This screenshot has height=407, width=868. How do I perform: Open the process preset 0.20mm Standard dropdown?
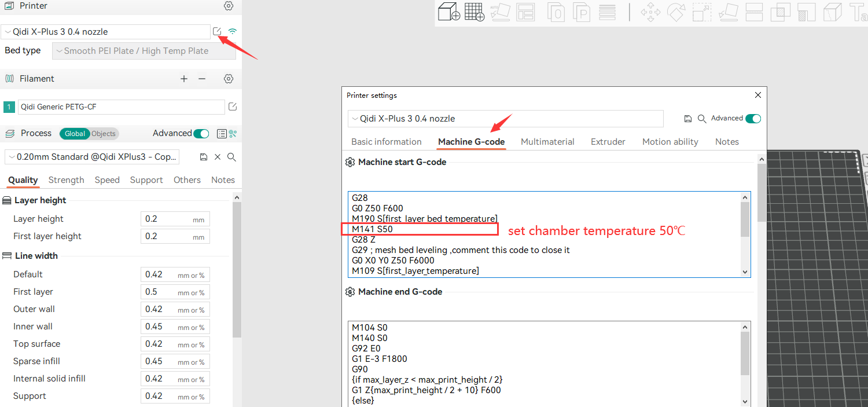93,157
